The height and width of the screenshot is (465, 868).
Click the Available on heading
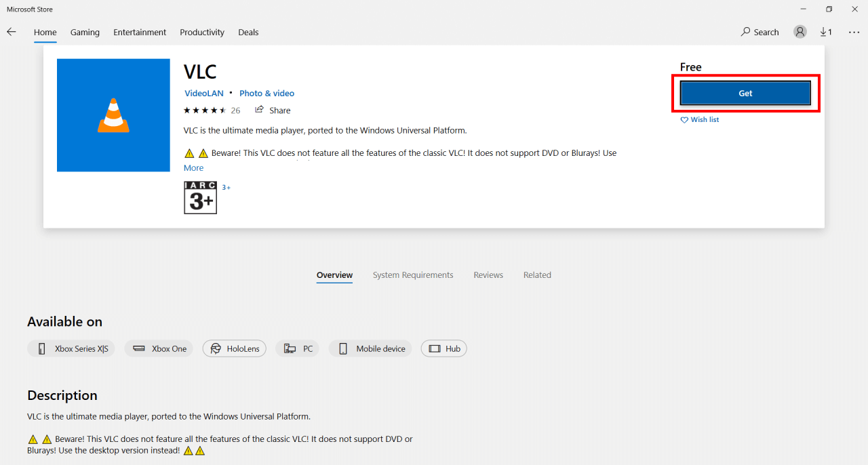click(x=65, y=322)
